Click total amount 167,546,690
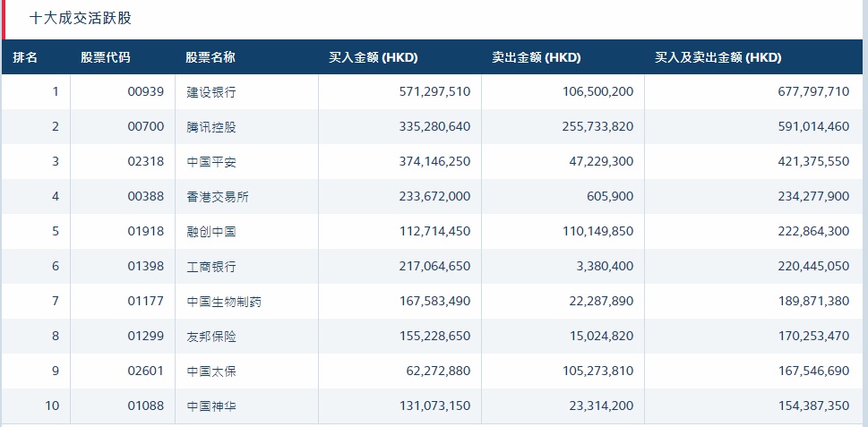Viewport: 868px width, 427px height. (x=813, y=371)
